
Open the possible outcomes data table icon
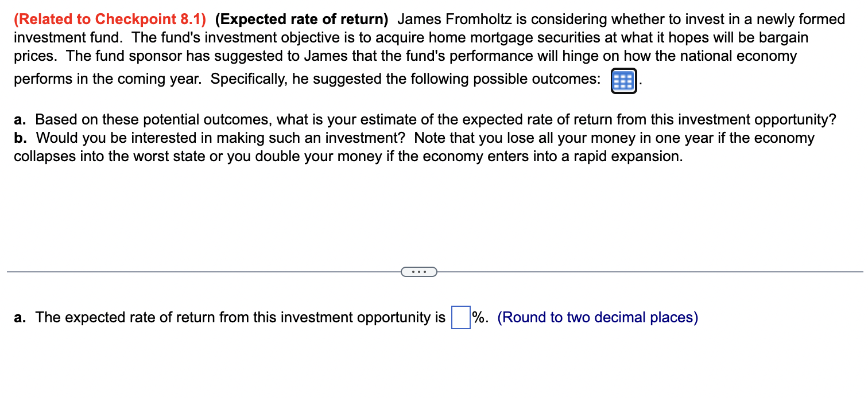pos(623,81)
